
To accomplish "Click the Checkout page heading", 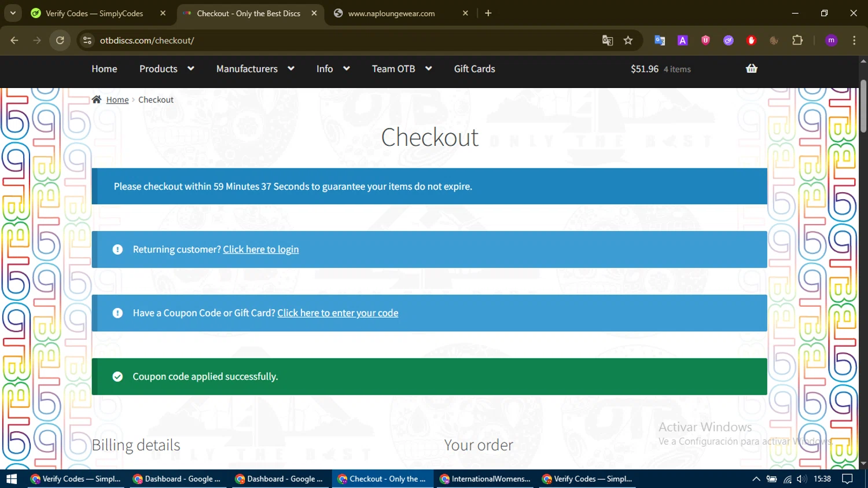I will pos(429,137).
